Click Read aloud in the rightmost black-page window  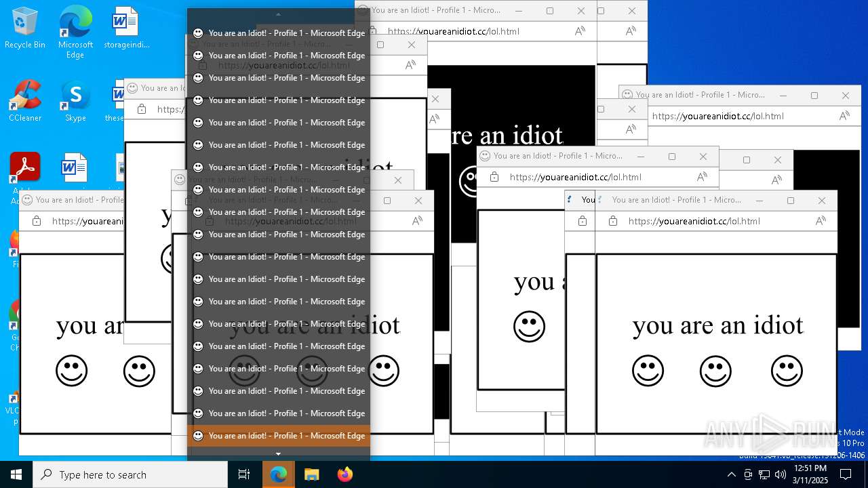[844, 116]
